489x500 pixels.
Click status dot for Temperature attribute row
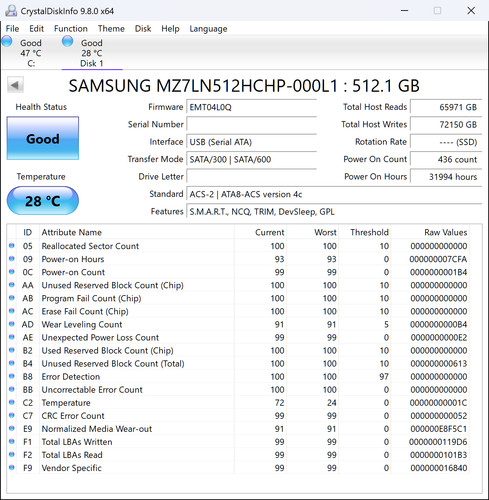tap(12, 402)
